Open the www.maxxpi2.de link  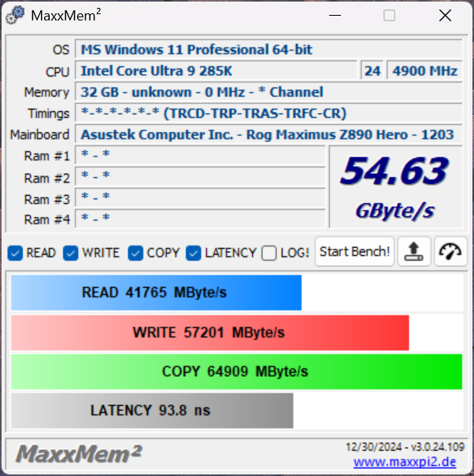[405, 462]
